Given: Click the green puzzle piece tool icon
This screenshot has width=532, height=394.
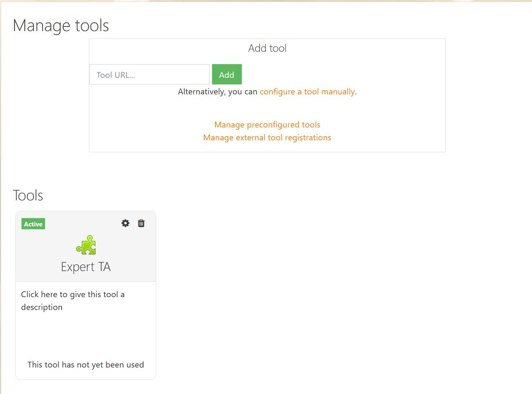Looking at the screenshot, I should tap(86, 245).
